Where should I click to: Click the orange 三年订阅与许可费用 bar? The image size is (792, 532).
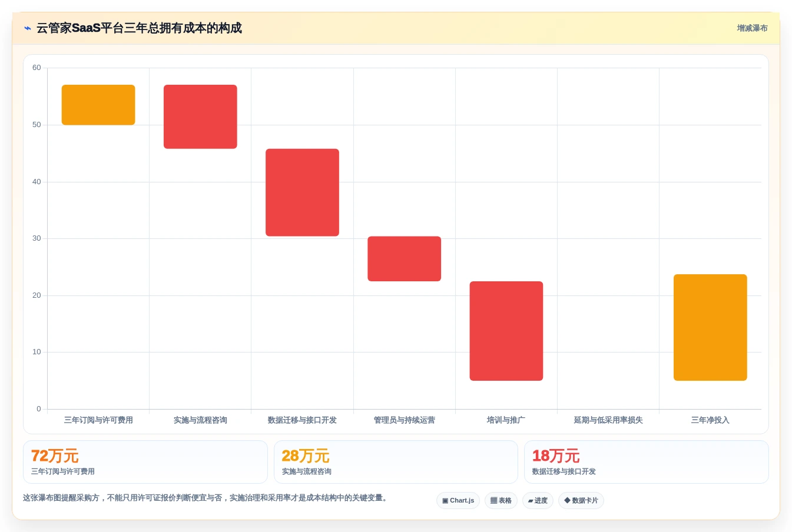(x=98, y=105)
